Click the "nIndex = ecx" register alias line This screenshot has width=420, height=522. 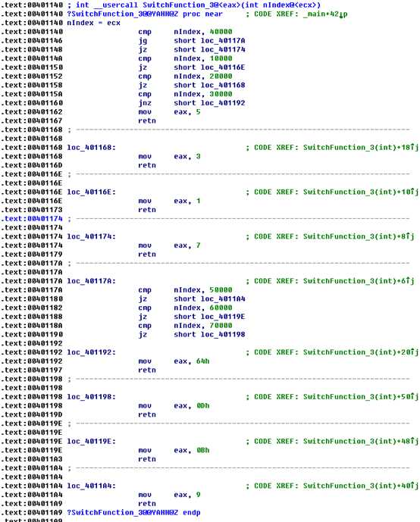pos(93,23)
